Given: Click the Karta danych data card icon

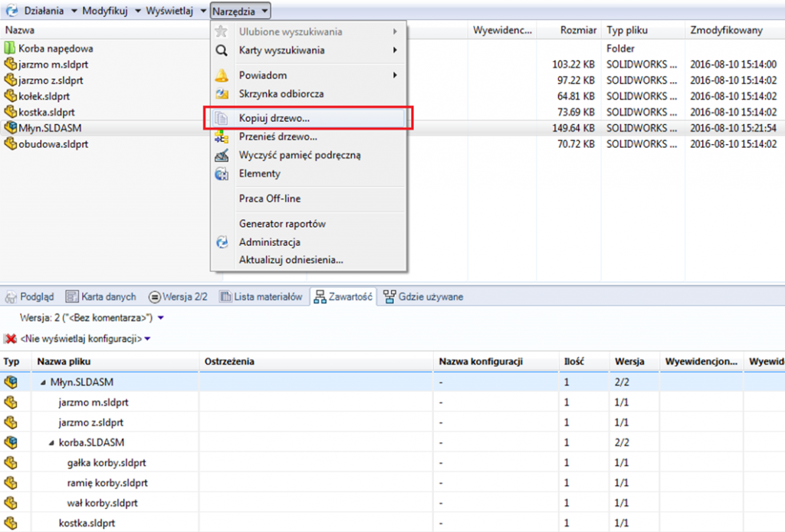Looking at the screenshot, I should [73, 297].
